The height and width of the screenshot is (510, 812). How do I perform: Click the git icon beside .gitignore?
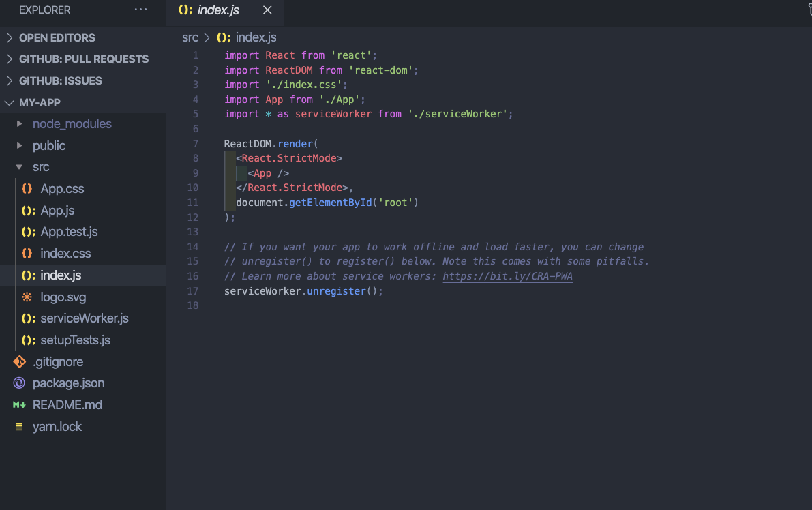pyautogui.click(x=19, y=361)
